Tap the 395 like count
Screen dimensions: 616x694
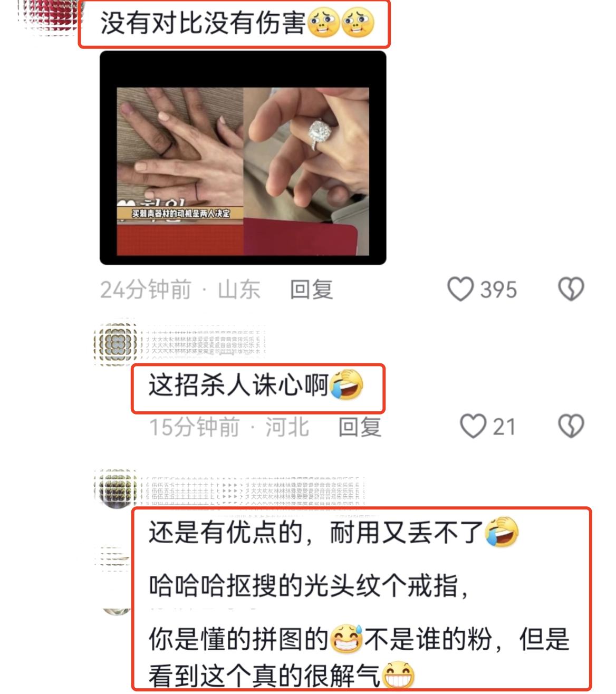(498, 290)
